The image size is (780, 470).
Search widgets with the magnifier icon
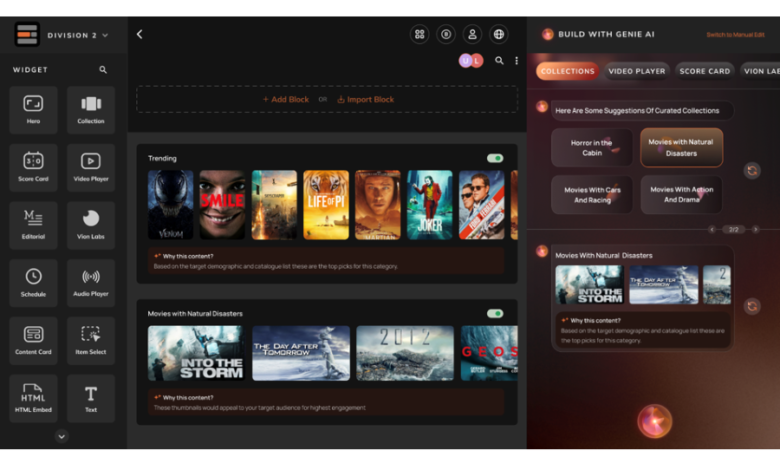pos(103,70)
